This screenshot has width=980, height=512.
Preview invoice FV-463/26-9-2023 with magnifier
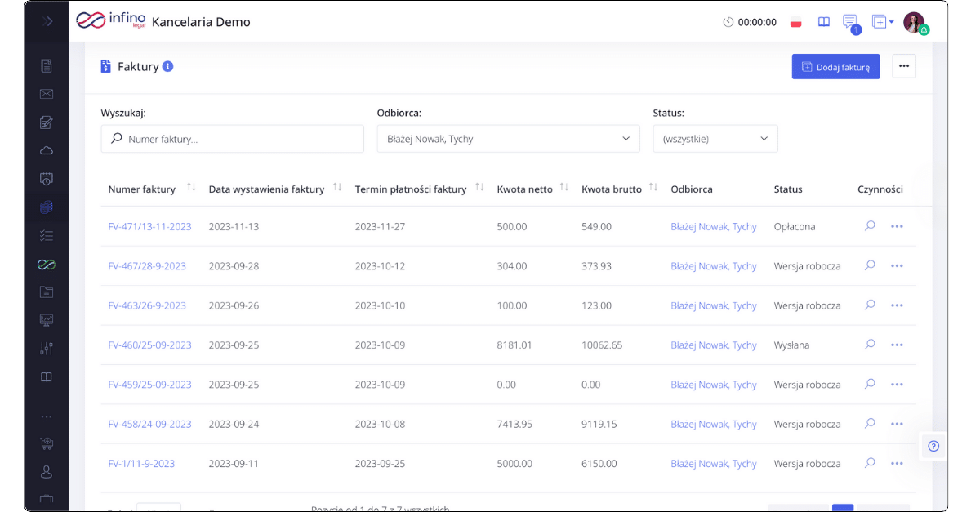[x=870, y=305]
